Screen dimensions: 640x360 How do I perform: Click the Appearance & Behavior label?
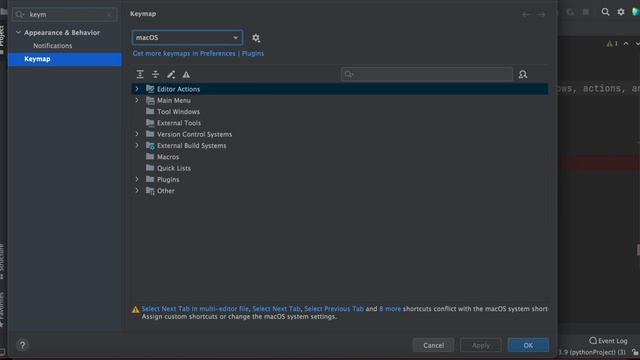click(x=62, y=32)
